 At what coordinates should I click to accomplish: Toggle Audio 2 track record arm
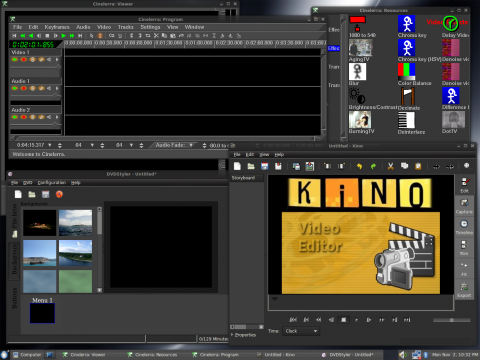pyautogui.click(x=24, y=117)
